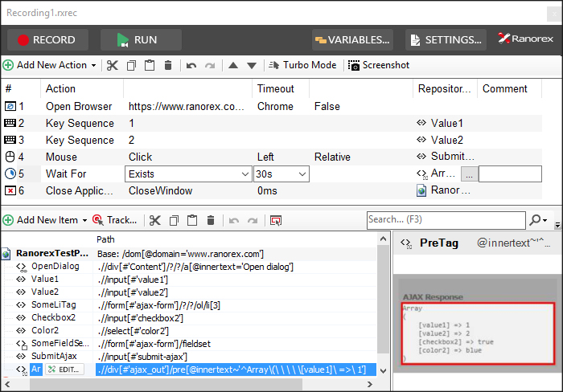563x392 pixels.
Task: Click the repository Search field
Action: pos(446,220)
